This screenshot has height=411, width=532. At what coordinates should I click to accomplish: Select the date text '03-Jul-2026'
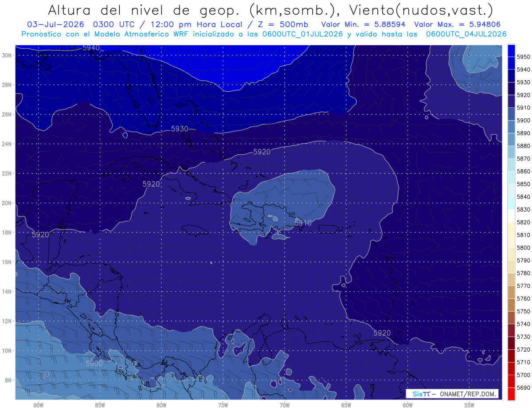coord(55,24)
